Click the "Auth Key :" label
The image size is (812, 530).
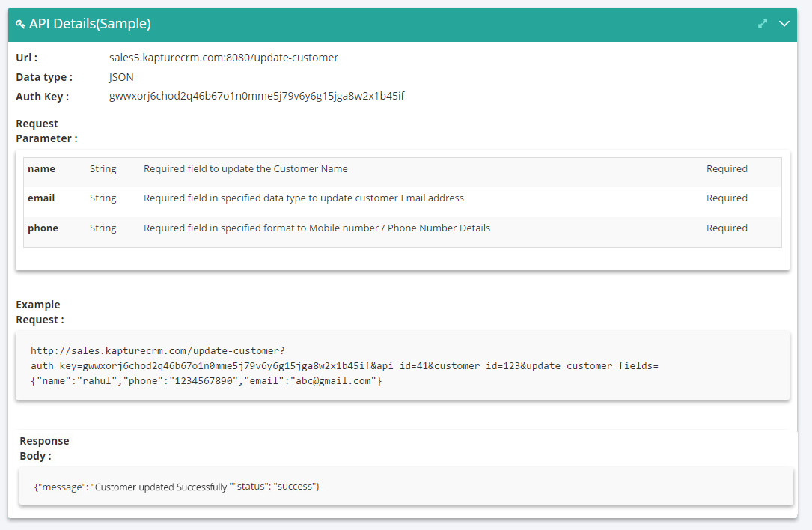click(42, 97)
